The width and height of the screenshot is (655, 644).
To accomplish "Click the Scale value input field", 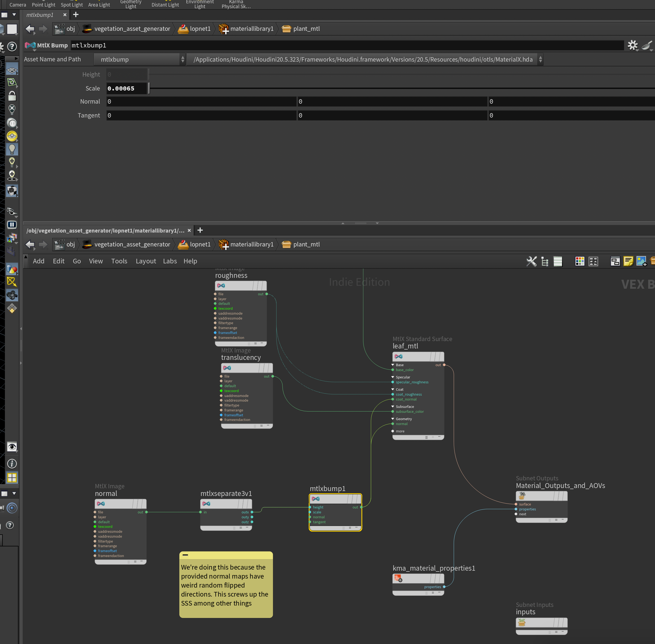I will tap(127, 88).
